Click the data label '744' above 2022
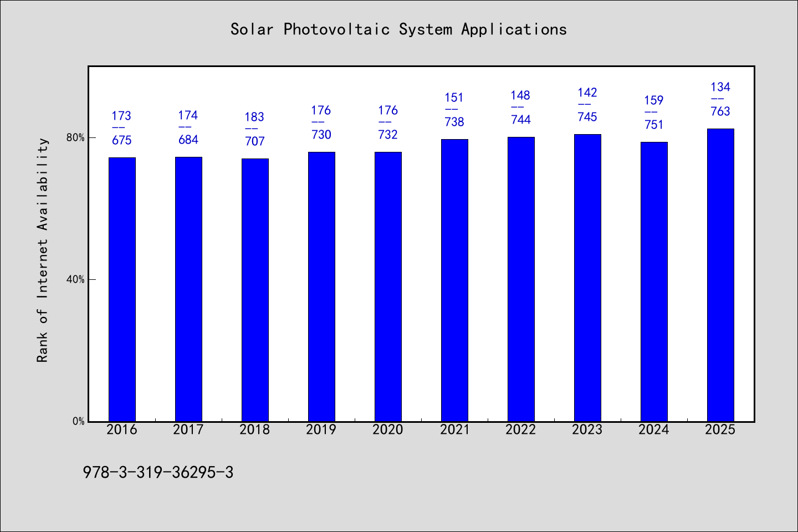This screenshot has height=532, width=798. (x=521, y=120)
